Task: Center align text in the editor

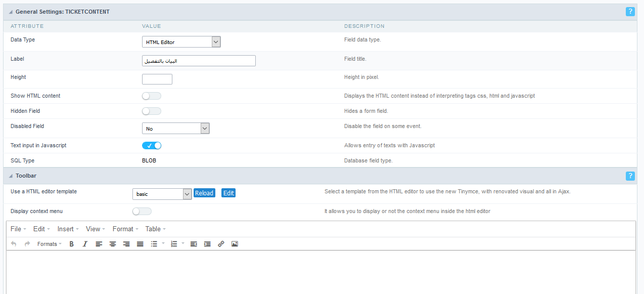Action: (113, 244)
